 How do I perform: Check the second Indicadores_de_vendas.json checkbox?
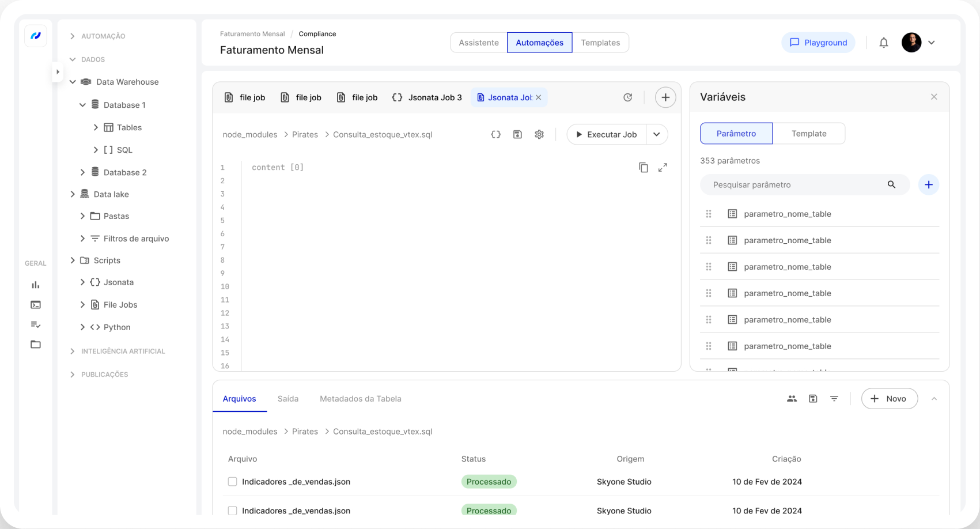click(232, 511)
